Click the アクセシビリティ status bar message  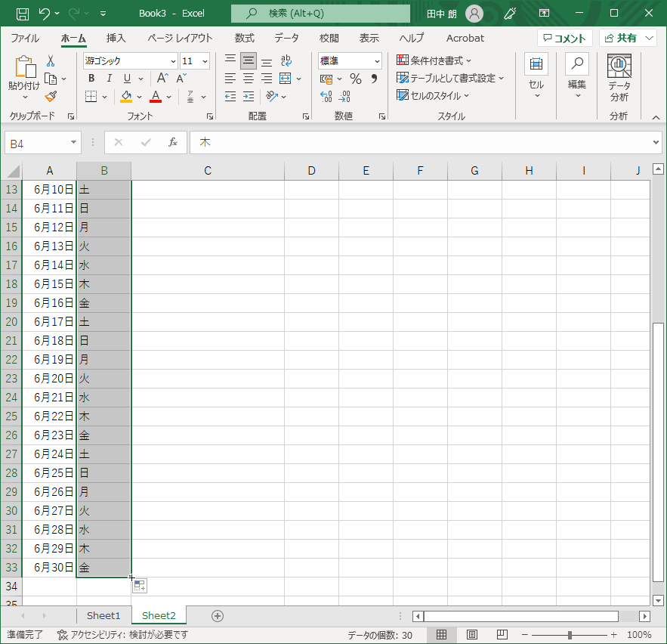coord(122,635)
